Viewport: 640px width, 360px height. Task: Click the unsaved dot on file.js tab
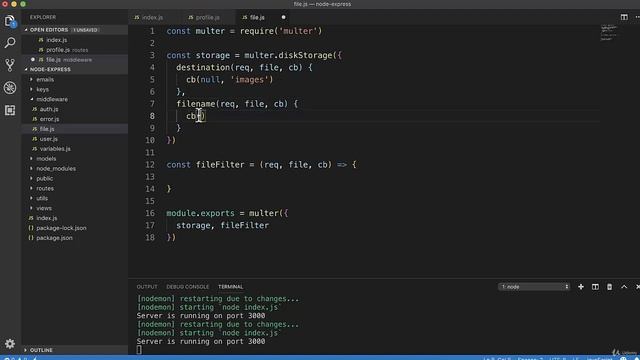tap(283, 17)
